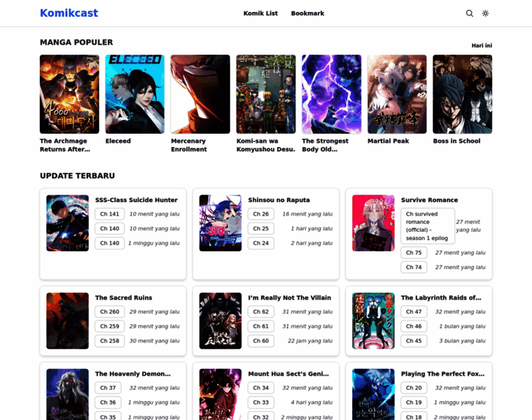Open Boss in School cover
This screenshot has width=532, height=420.
tap(463, 94)
